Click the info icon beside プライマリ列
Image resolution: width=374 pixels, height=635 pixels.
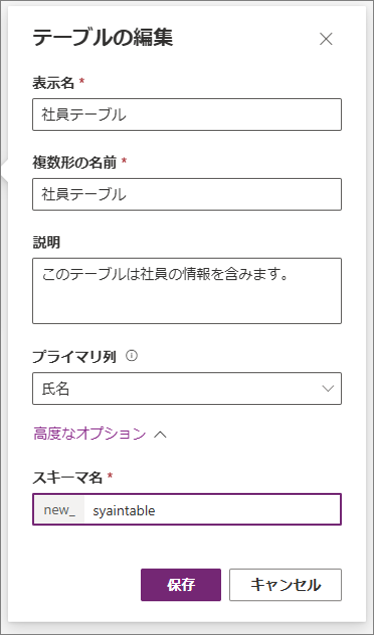(132, 356)
